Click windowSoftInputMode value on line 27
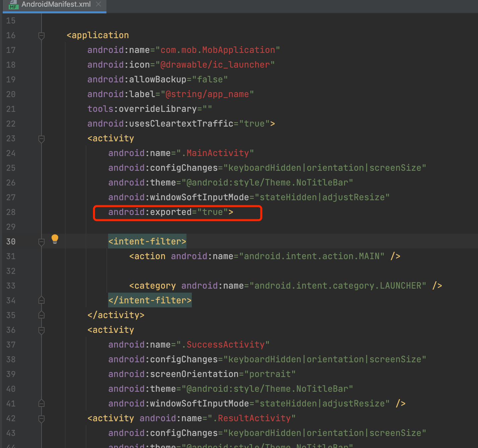 (322, 197)
